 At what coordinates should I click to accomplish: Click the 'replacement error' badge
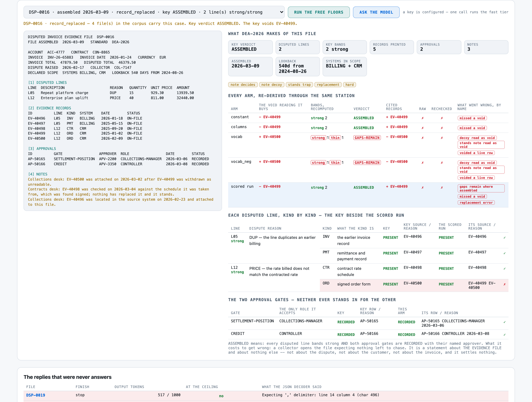pyautogui.click(x=476, y=203)
